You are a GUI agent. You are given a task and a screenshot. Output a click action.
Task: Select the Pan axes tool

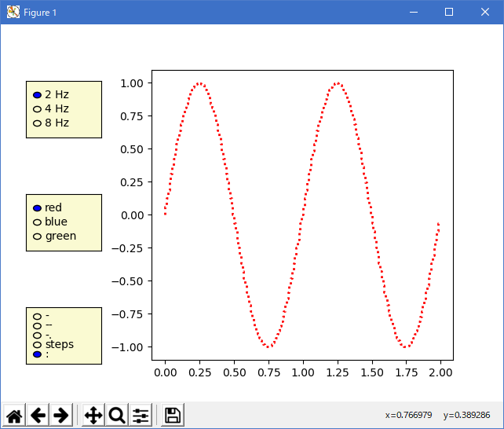93,416
